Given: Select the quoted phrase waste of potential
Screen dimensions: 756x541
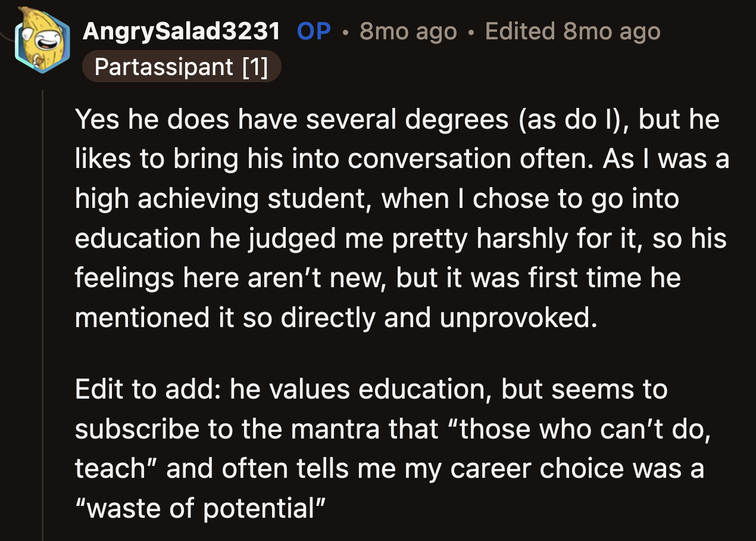Looking at the screenshot, I should pyautogui.click(x=199, y=507).
